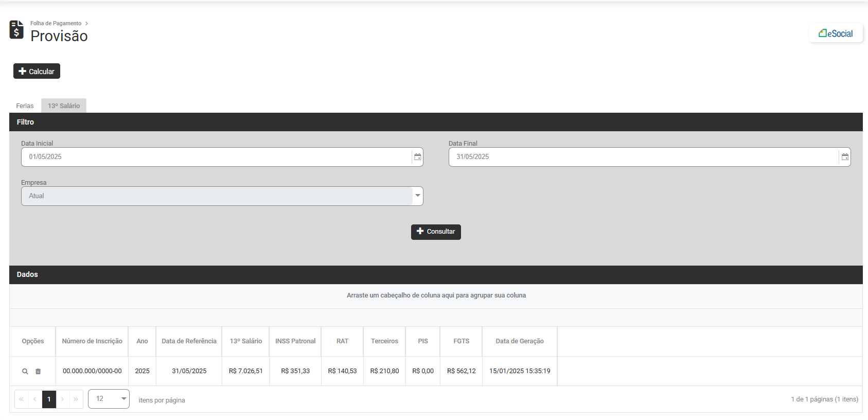This screenshot has height=420, width=868.
Task: Click the trash delete icon in row
Action: point(38,371)
